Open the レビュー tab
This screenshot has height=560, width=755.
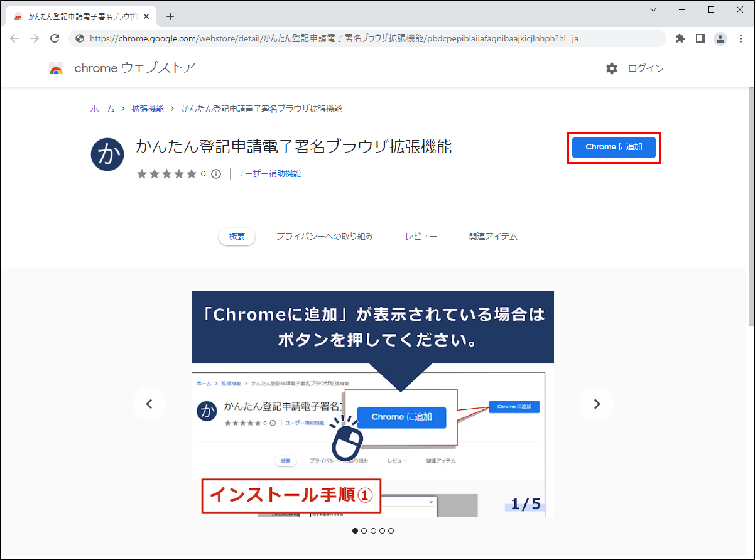coord(421,237)
